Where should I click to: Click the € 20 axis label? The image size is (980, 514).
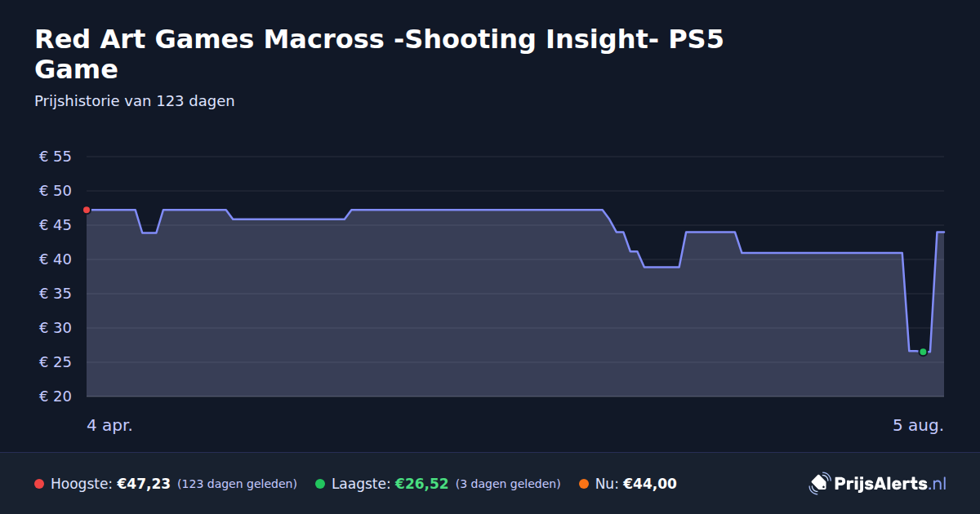[x=56, y=397]
